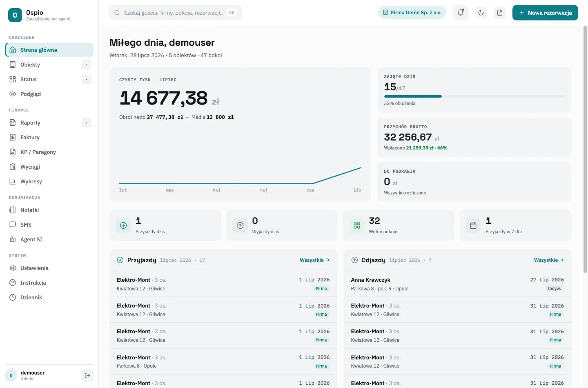The image size is (588, 388).
Task: Open Wszystkie link in the Odjazdy panel
Action: click(x=549, y=260)
